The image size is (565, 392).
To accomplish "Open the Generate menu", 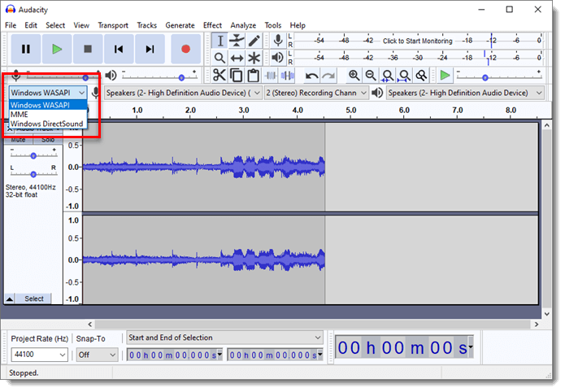I will (180, 25).
